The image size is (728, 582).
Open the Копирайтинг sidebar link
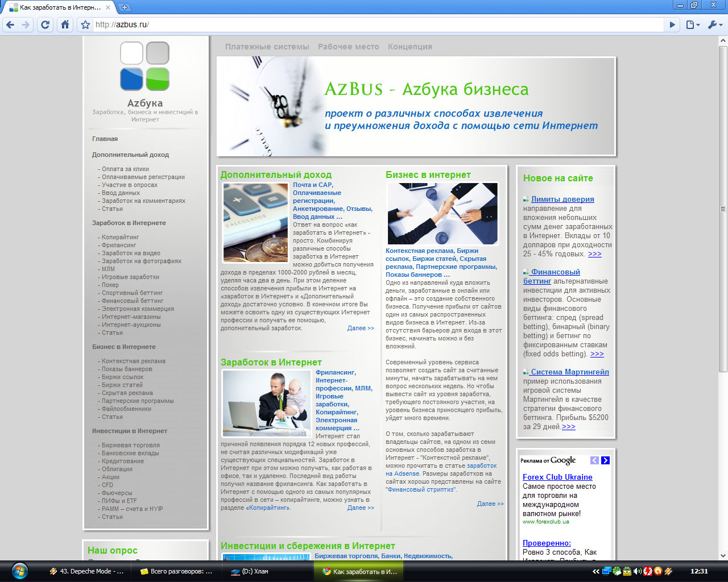click(x=120, y=237)
